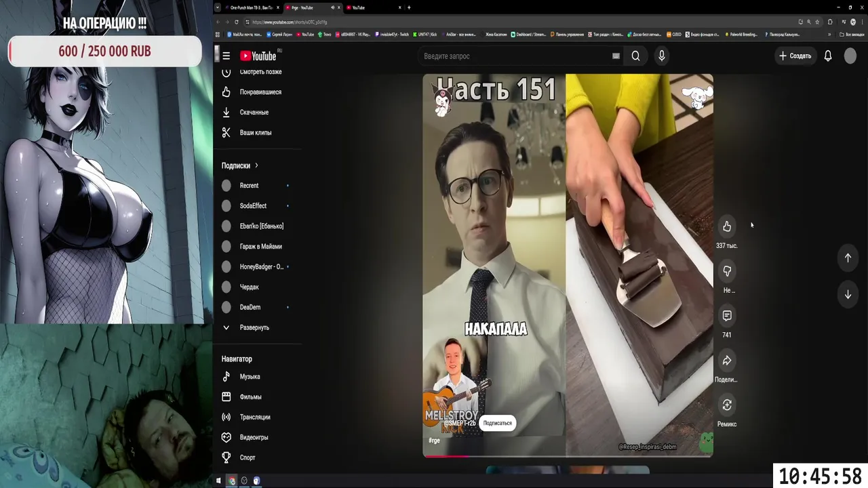Open YouTube notifications bell
Image resolution: width=868 pixels, height=488 pixels.
[827, 56]
